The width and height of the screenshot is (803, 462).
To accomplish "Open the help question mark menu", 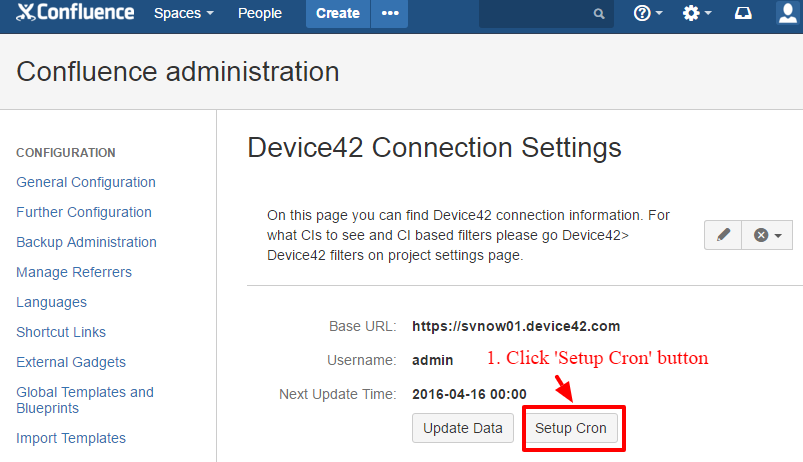I will click(649, 14).
